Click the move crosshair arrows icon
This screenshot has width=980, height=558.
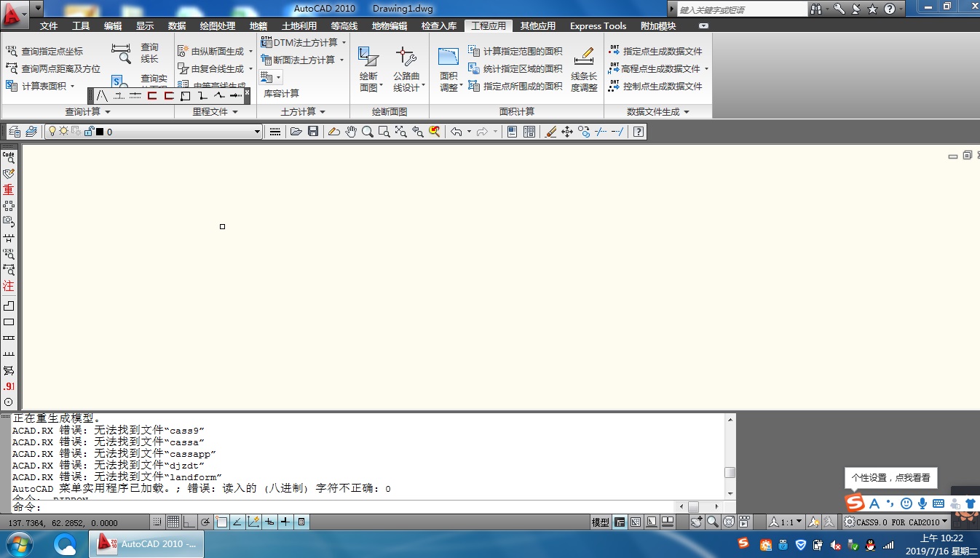point(567,132)
